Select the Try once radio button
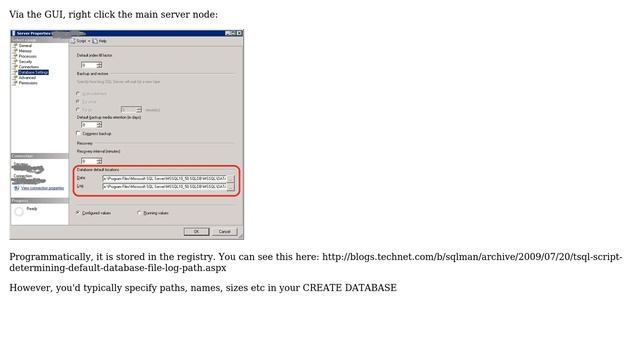640x360 pixels. click(x=78, y=101)
